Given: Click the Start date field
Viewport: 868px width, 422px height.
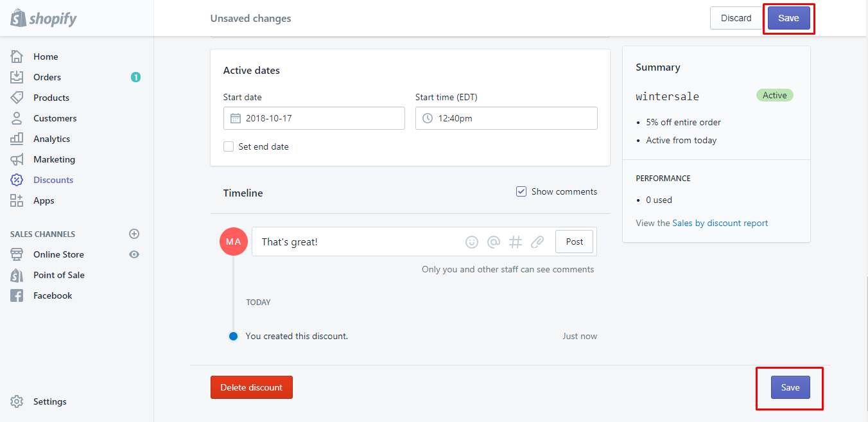Looking at the screenshot, I should click(314, 118).
